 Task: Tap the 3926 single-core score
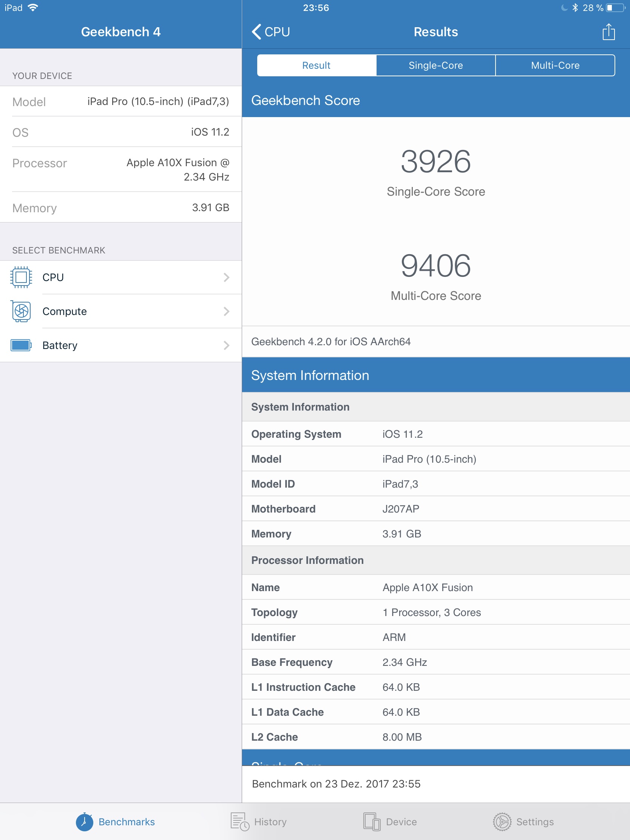click(x=435, y=161)
